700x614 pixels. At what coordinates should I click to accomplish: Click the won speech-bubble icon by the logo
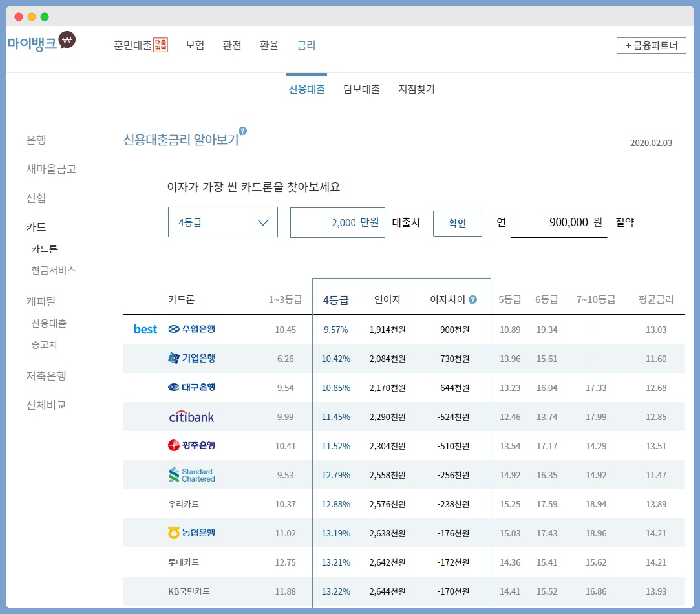pyautogui.click(x=67, y=40)
